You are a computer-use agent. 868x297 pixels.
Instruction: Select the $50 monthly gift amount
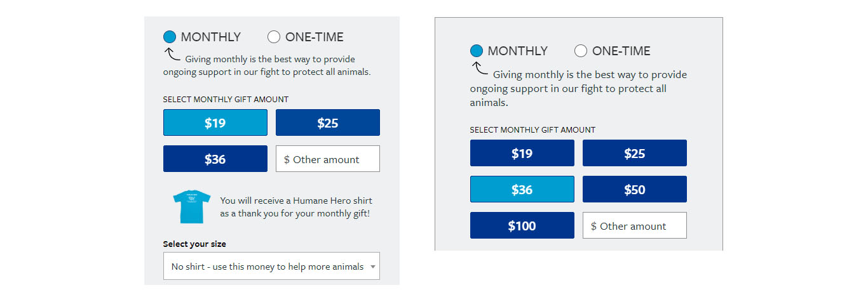(x=635, y=189)
